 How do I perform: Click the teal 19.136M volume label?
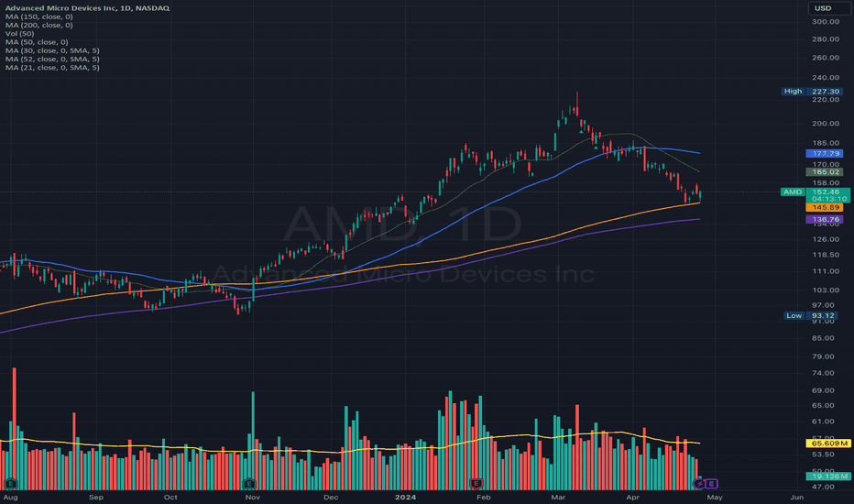point(827,477)
